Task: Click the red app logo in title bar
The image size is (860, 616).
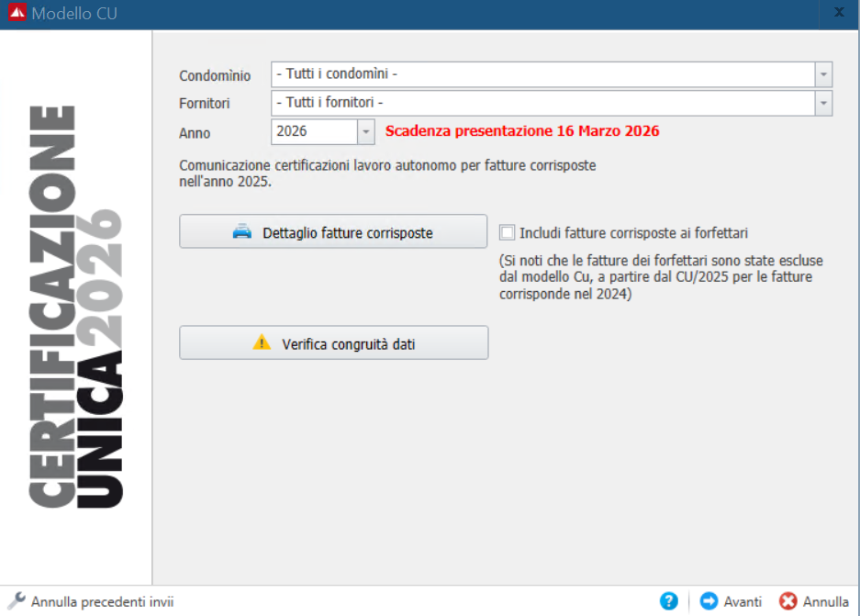Action: pos(17,14)
